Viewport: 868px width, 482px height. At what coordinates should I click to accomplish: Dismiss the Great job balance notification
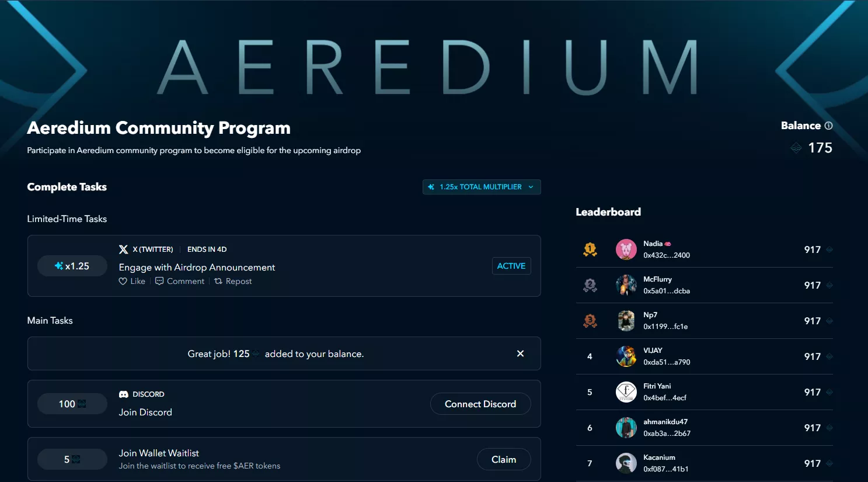click(x=520, y=353)
